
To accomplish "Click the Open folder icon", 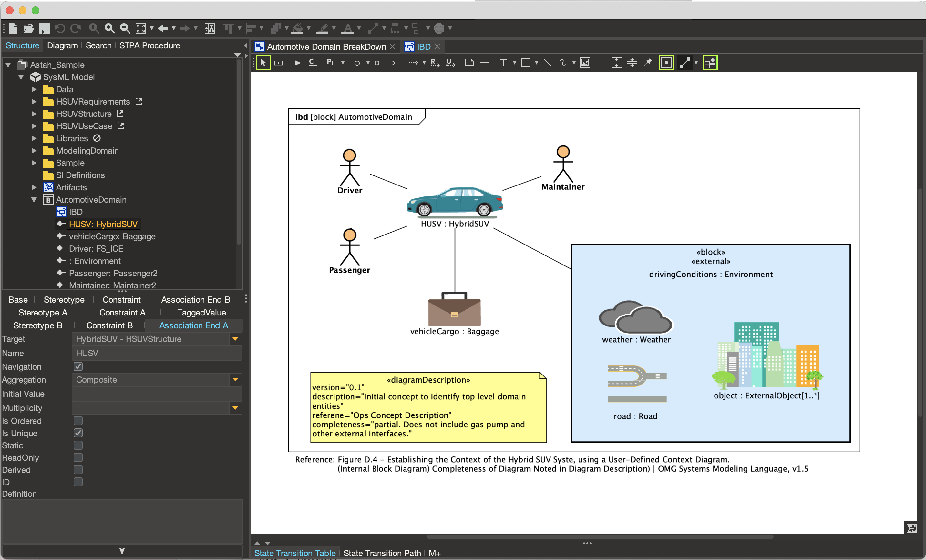I will pyautogui.click(x=29, y=28).
